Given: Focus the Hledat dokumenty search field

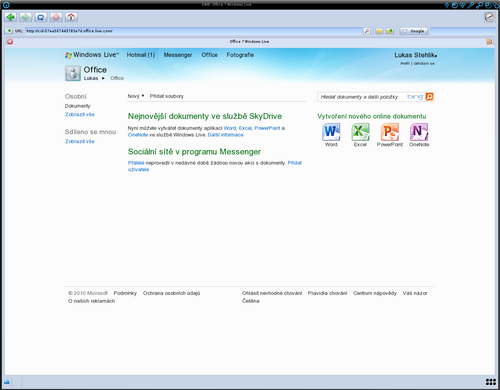Looking at the screenshot, I should click(x=362, y=97).
